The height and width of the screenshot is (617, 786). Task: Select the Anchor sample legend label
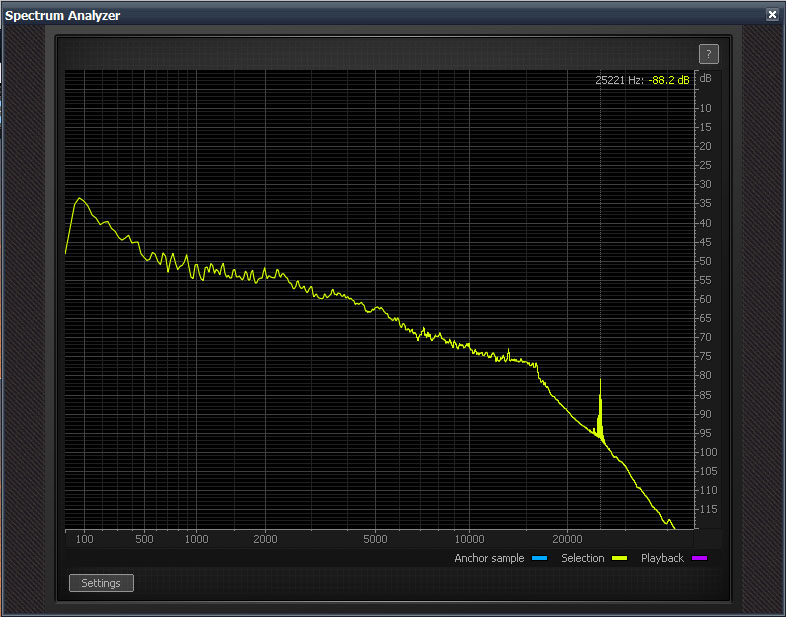coord(489,558)
